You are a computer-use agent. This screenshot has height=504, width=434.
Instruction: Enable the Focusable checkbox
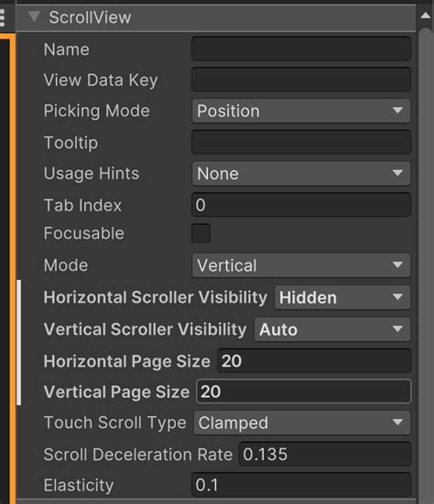[x=201, y=233]
